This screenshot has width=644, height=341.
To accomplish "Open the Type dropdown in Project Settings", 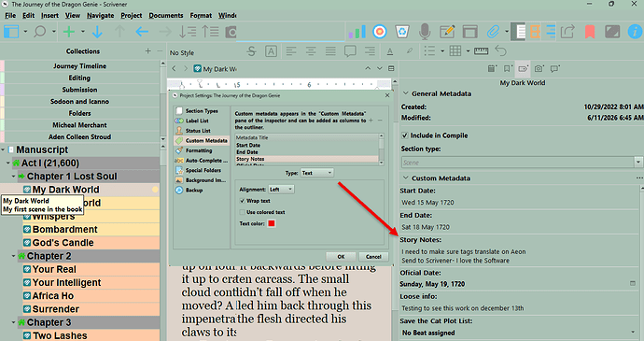I will click(x=317, y=173).
